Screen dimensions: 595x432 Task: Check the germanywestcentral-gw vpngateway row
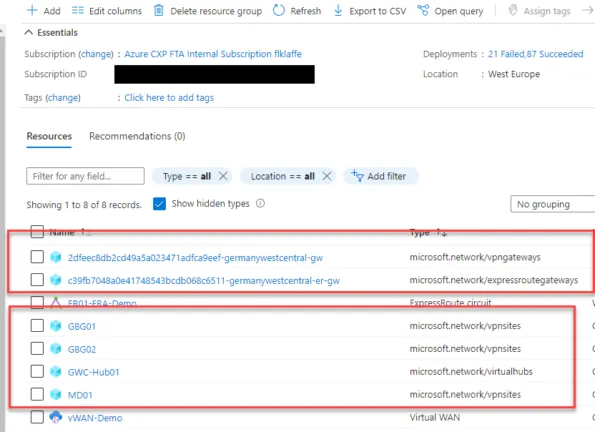click(37, 257)
